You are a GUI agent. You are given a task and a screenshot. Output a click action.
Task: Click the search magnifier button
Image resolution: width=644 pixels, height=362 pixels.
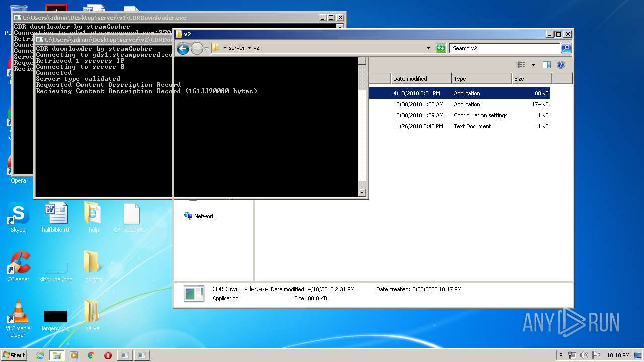click(566, 48)
